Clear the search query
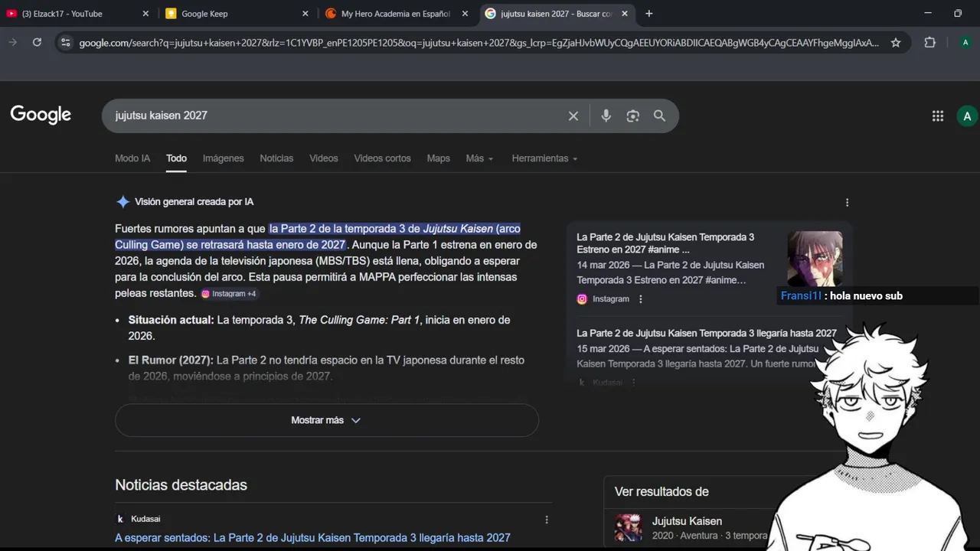The height and width of the screenshot is (551, 980). pos(573,116)
